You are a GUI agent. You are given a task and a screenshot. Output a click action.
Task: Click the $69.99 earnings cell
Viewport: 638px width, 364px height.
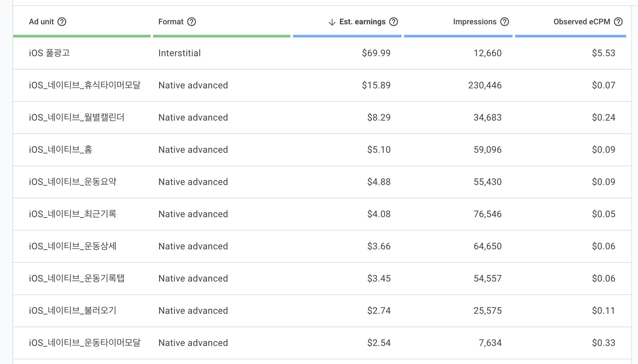pos(376,53)
